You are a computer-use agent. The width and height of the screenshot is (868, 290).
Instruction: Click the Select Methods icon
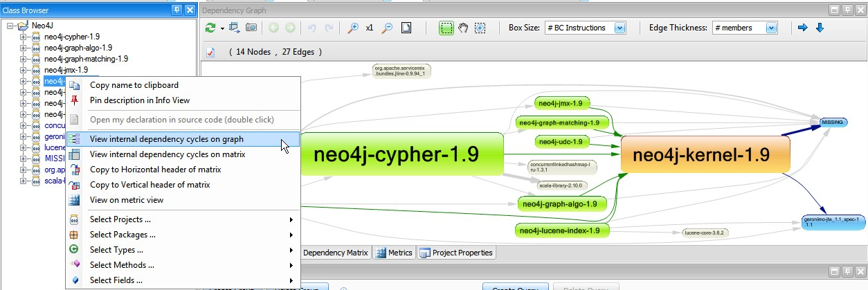[x=75, y=265]
